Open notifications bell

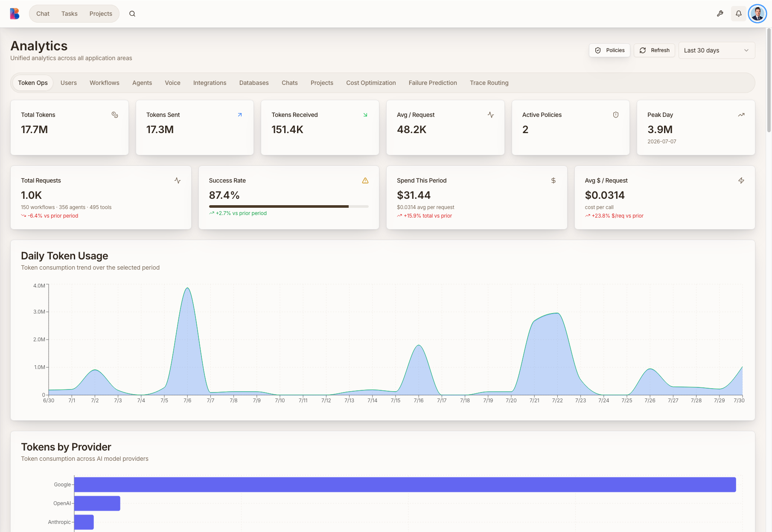739,14
